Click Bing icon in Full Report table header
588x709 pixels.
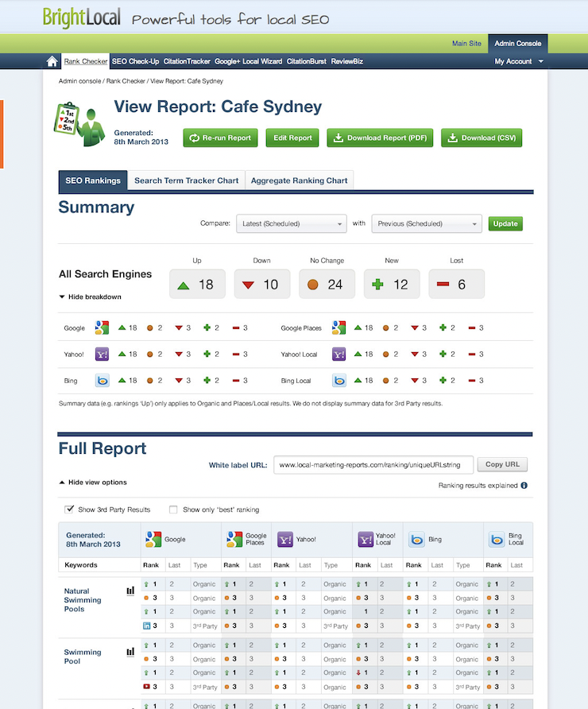(x=416, y=540)
